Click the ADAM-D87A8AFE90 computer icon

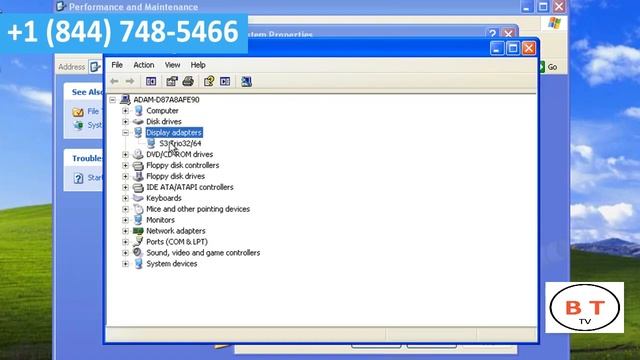click(125, 99)
